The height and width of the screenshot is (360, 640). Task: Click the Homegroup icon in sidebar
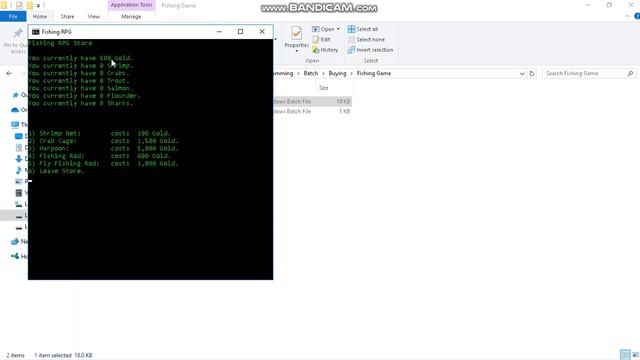tap(15, 256)
